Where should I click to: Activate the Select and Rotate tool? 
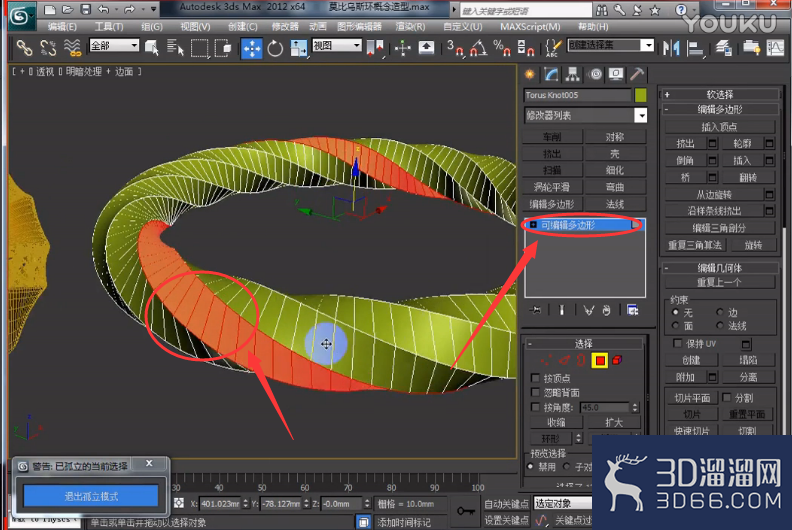pyautogui.click(x=275, y=49)
